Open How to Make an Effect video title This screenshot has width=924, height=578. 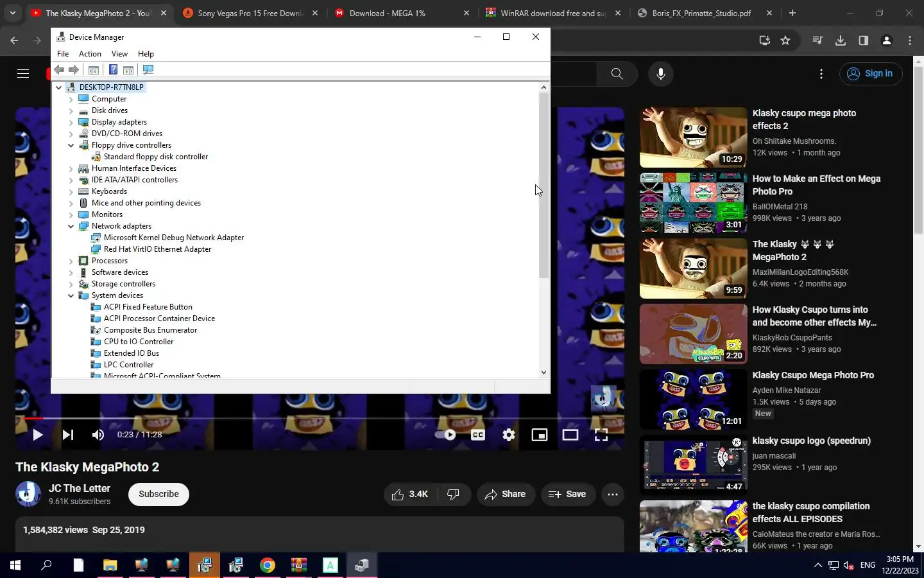pyautogui.click(x=816, y=185)
